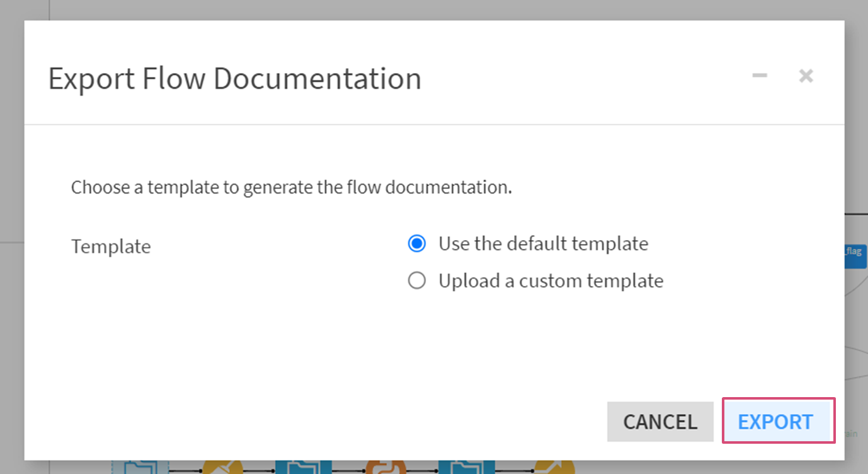The height and width of the screenshot is (474, 868).
Task: Close the dialog with the X icon
Action: [x=806, y=76]
